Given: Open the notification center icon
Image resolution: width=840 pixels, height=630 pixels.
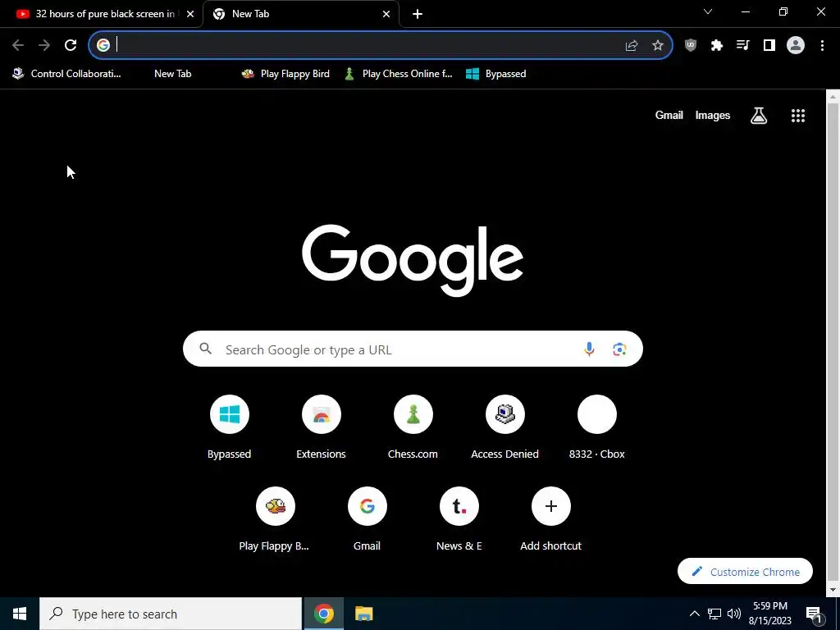Looking at the screenshot, I should (814, 614).
